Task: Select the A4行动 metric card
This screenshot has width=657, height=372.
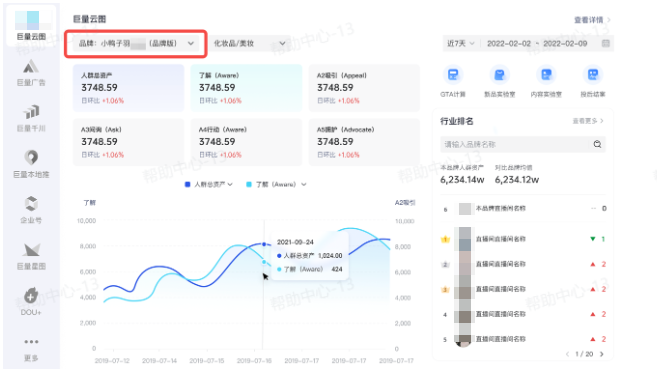Action: (x=246, y=142)
